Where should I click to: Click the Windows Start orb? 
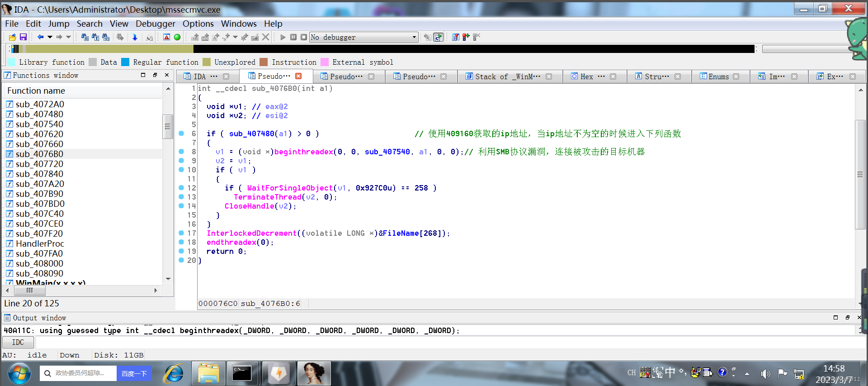pos(19,373)
